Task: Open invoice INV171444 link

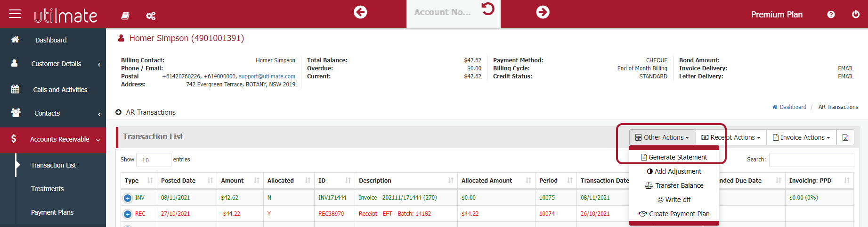Action: click(x=332, y=198)
